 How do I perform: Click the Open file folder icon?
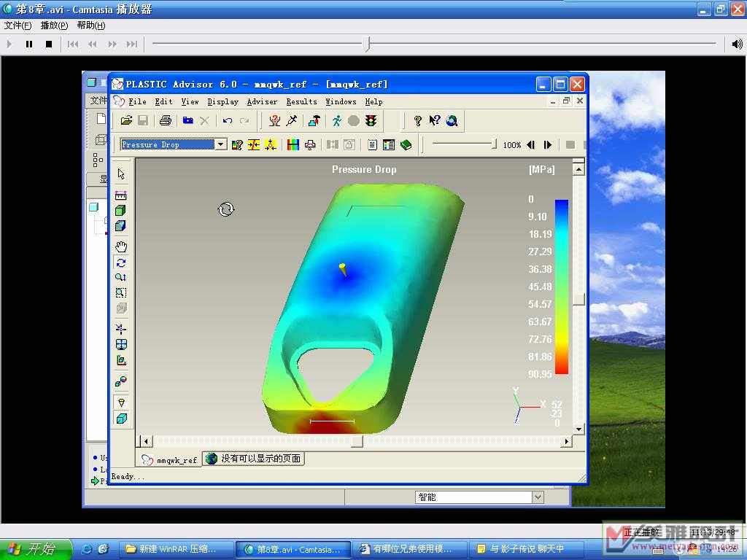tap(126, 121)
